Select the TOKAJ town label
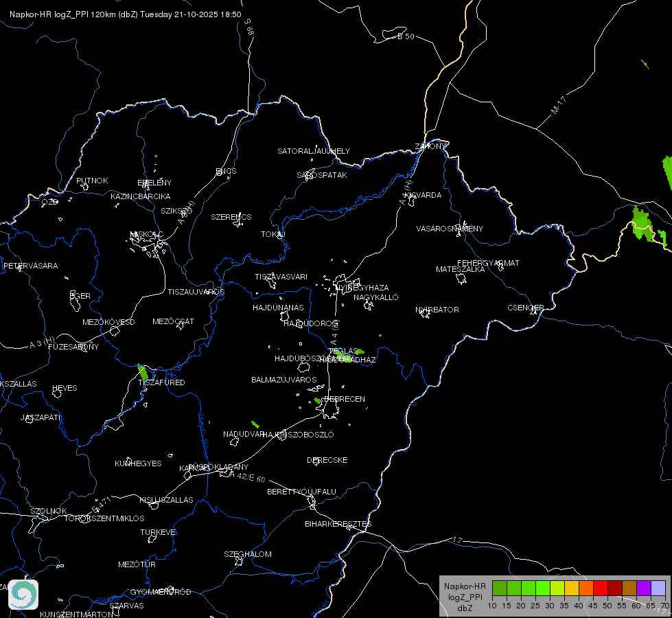 click(x=273, y=234)
